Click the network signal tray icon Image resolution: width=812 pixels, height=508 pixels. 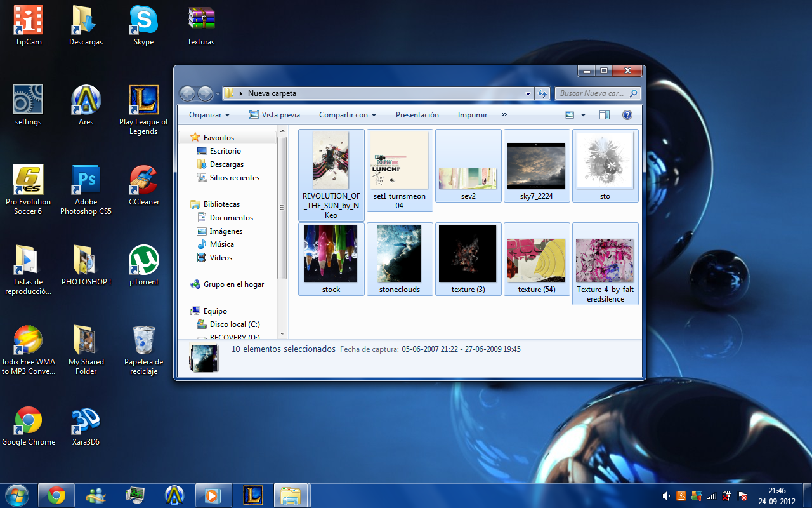point(711,496)
